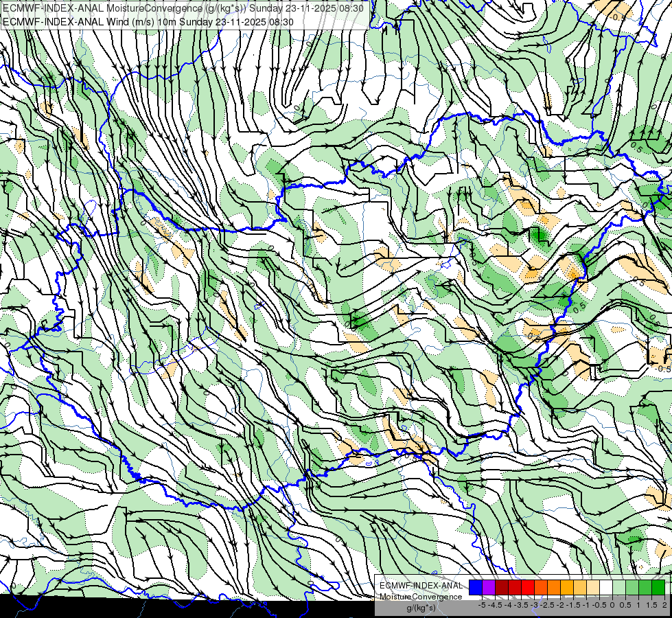Click the purple legend swatch
672x618 pixels.
pos(489,587)
